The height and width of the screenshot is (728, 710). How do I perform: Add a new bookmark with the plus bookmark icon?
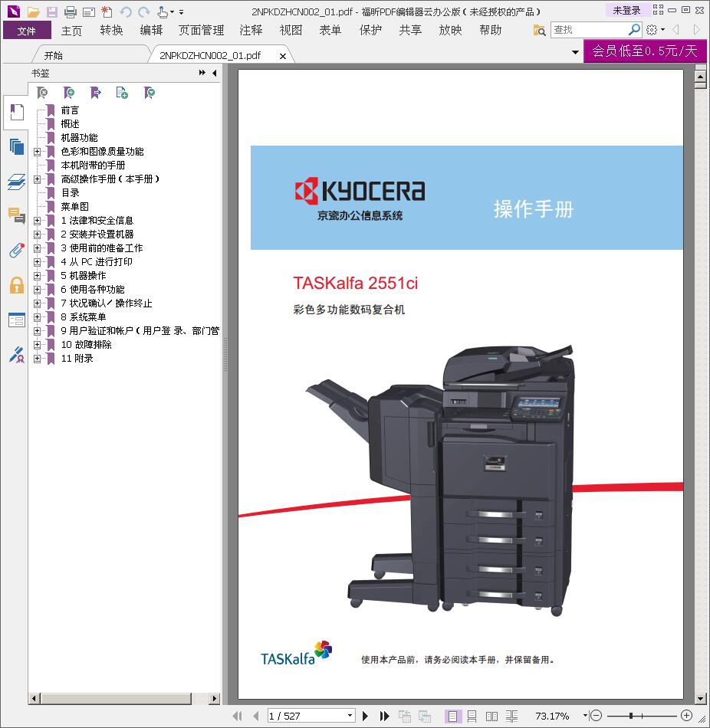[x=69, y=93]
